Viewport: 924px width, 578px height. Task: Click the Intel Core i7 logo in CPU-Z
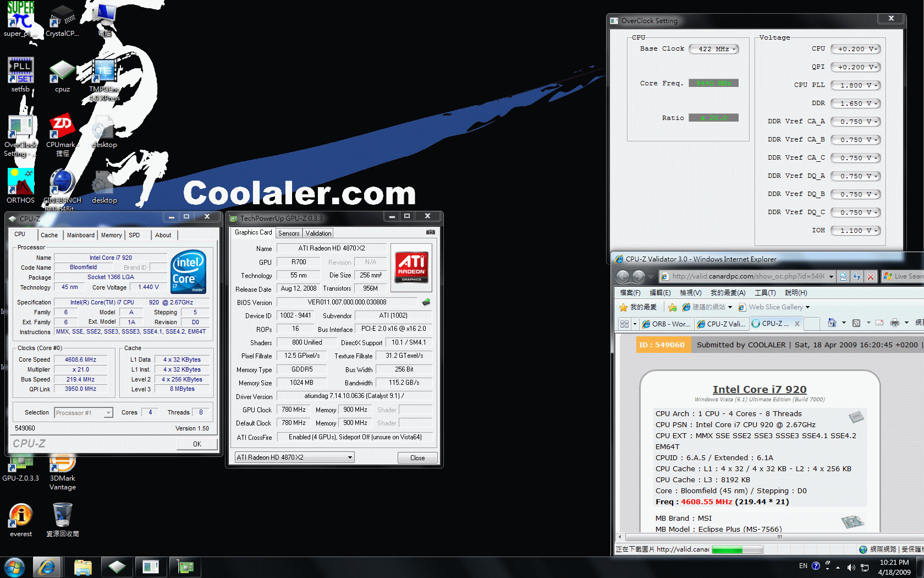[188, 271]
